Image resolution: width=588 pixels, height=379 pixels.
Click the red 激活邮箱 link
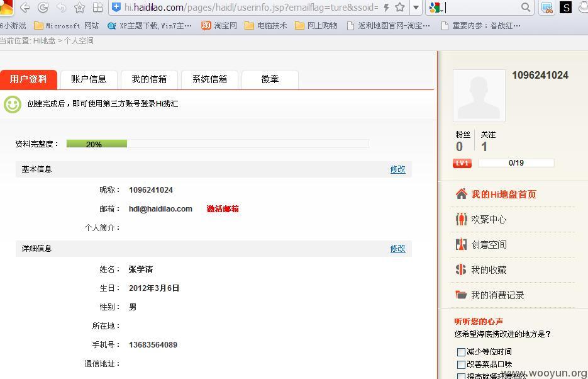pyautogui.click(x=223, y=208)
